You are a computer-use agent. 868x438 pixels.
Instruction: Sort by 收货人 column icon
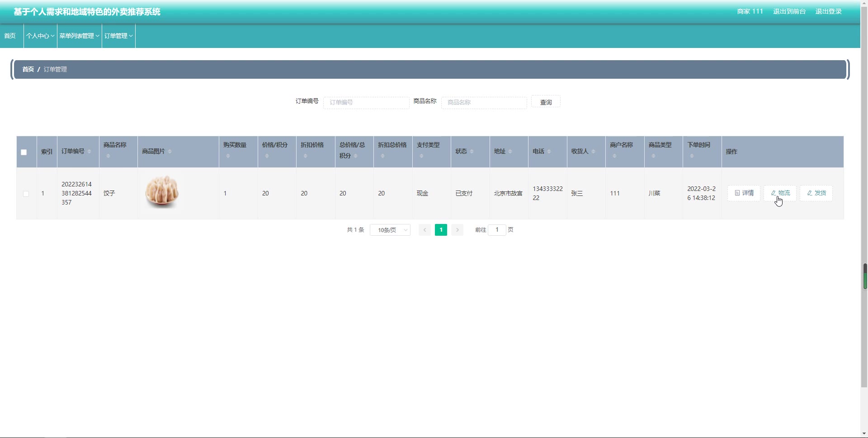[x=593, y=152]
